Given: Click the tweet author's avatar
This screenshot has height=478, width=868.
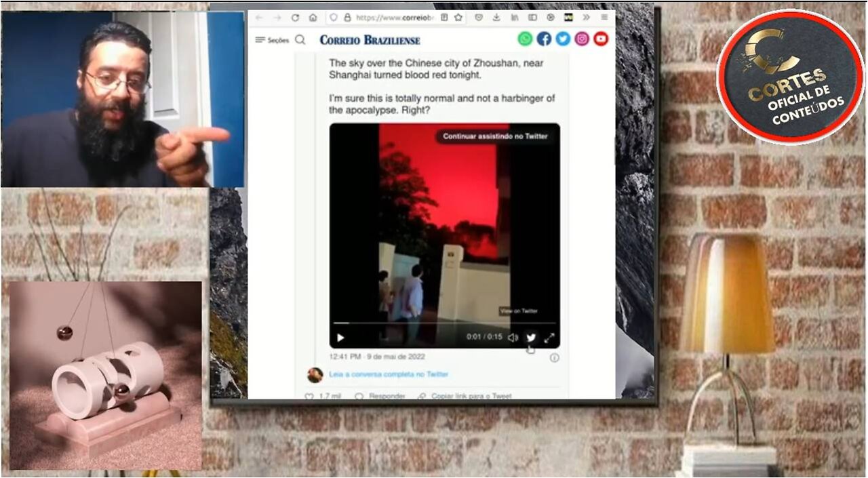Looking at the screenshot, I should click(x=315, y=375).
